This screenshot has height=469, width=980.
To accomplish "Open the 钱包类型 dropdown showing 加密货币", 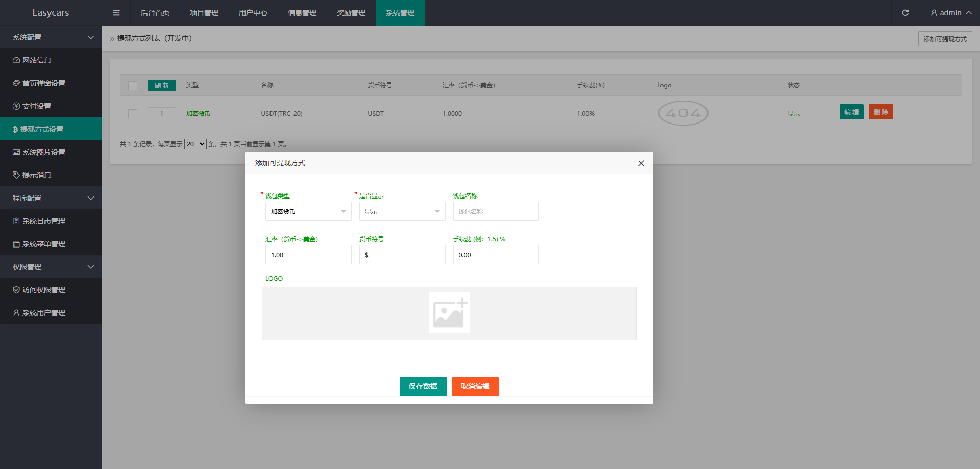I will click(308, 211).
